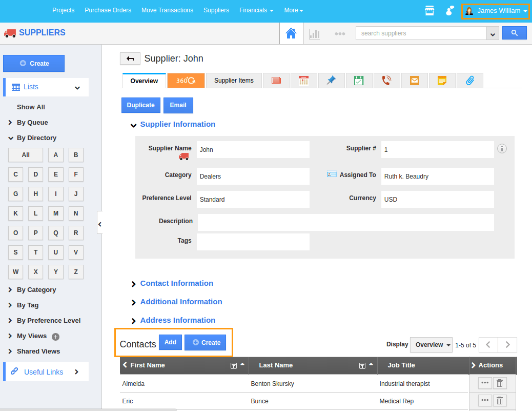Viewport: 532px width, 411px height.
Task: Open the green checkmark tasks tab icon
Action: (359, 81)
